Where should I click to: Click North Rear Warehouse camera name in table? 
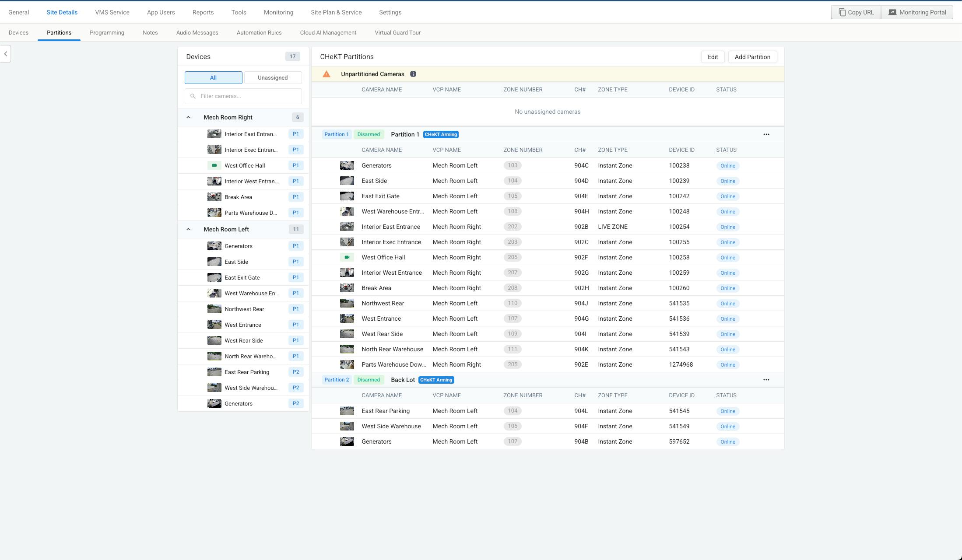click(392, 349)
